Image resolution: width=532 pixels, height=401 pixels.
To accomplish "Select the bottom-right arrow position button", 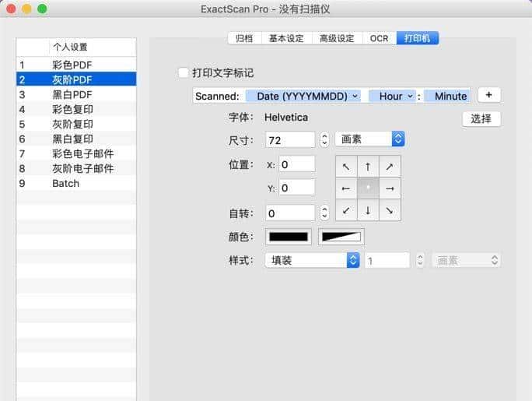I will point(390,210).
